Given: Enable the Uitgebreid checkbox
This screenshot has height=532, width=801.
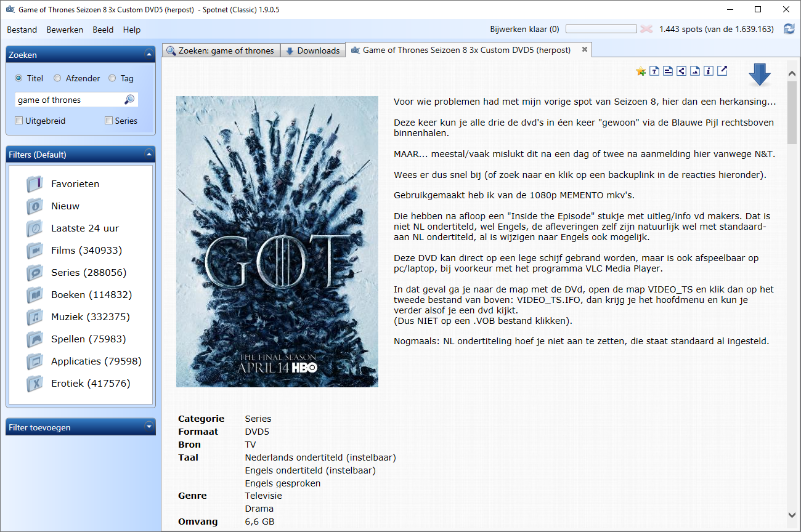Looking at the screenshot, I should click(x=19, y=121).
